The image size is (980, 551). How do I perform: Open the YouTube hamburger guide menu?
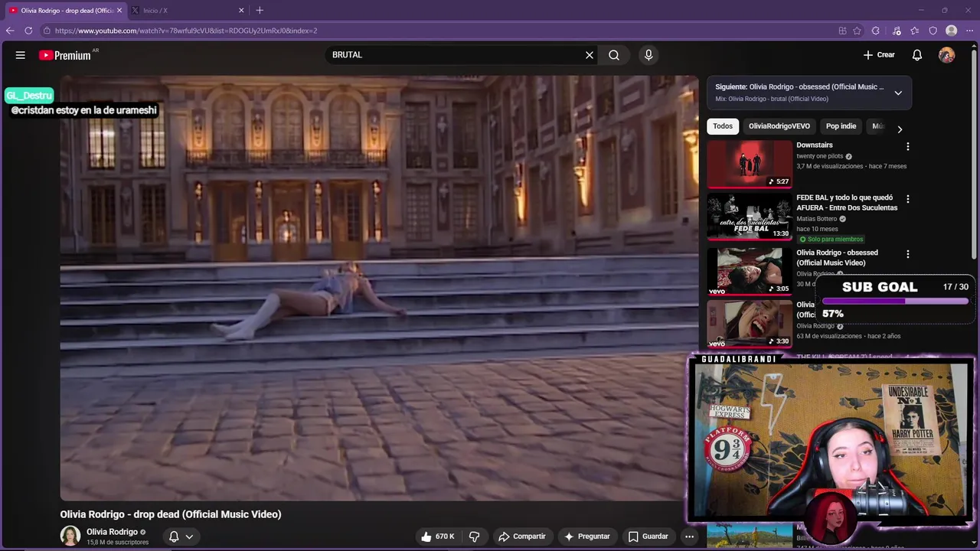coord(21,55)
